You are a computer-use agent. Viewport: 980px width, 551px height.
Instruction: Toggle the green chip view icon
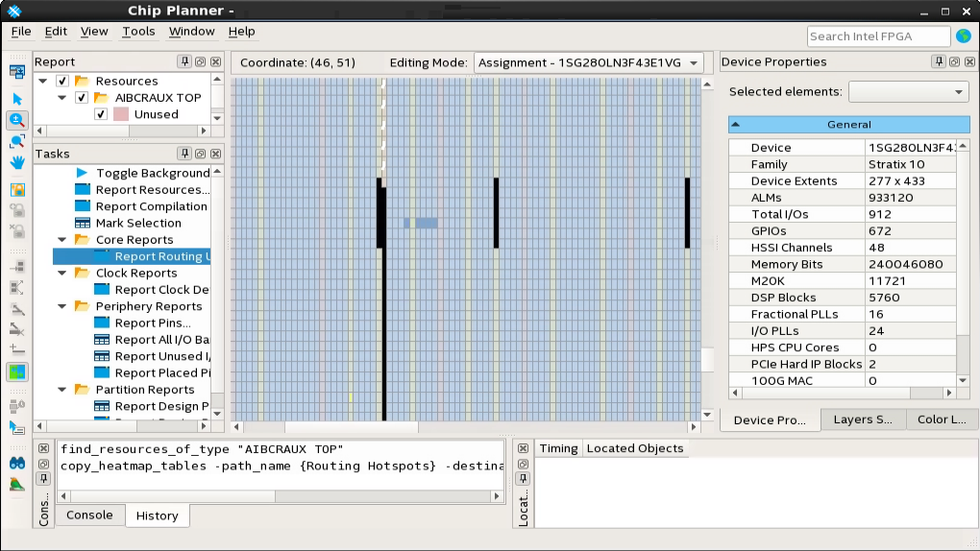pos(17,372)
